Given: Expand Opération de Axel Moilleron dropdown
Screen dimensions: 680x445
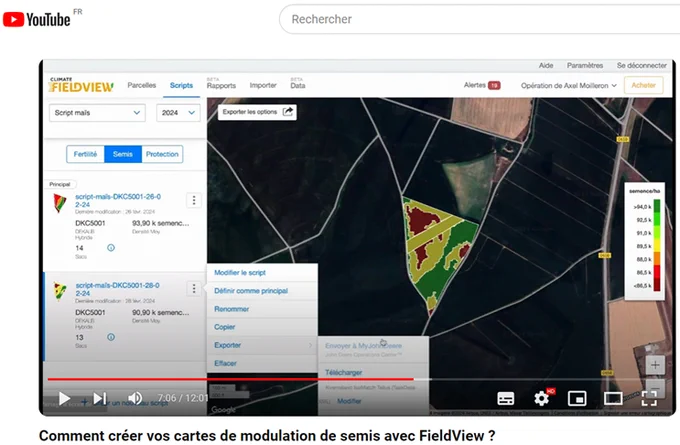Looking at the screenshot, I should [x=569, y=85].
